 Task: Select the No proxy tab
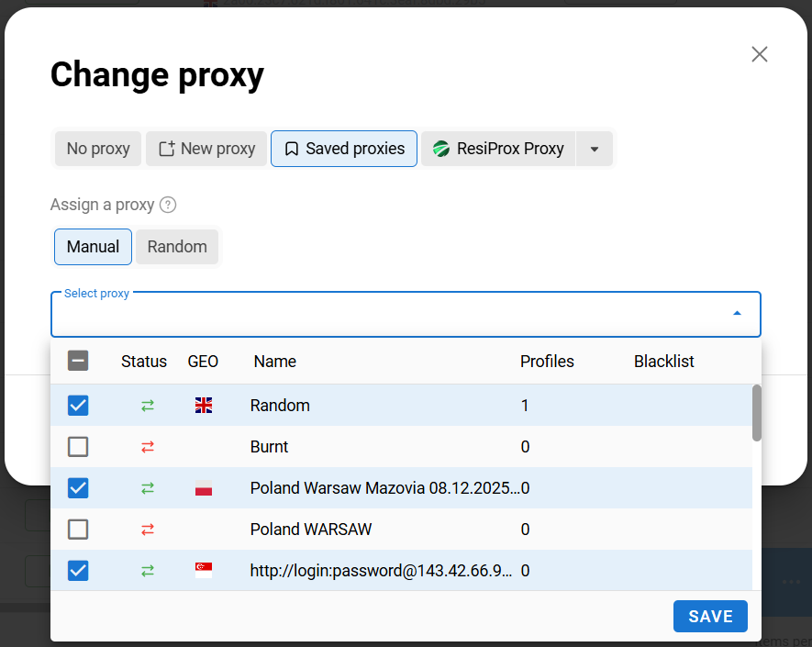(x=98, y=149)
